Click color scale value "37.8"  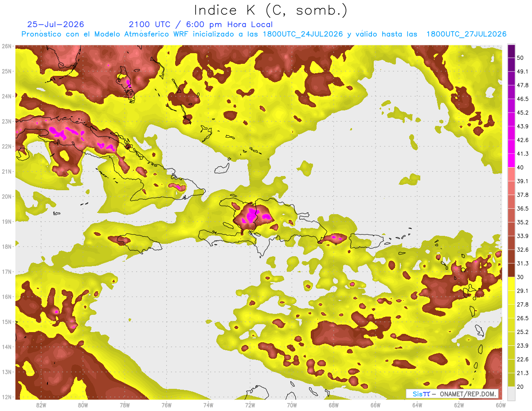[523, 195]
